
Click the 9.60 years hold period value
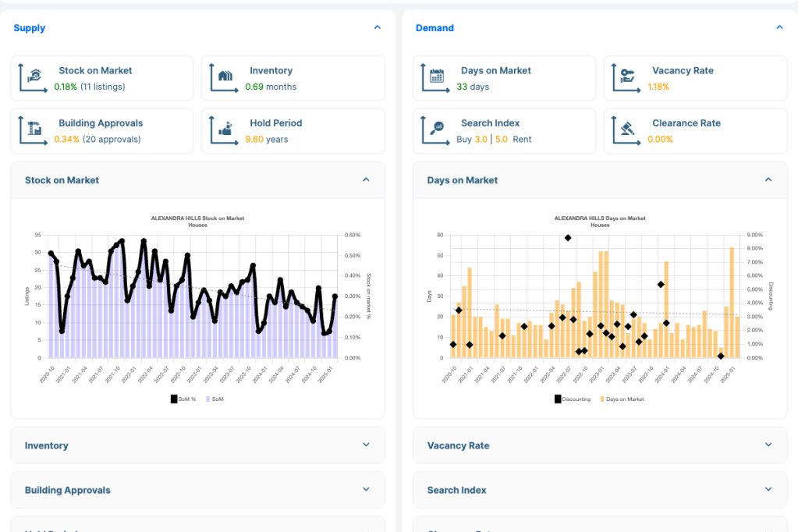[x=266, y=140]
